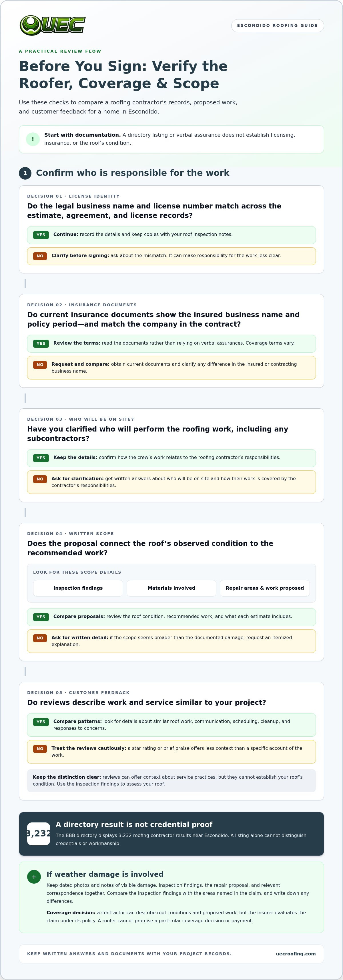Select NO badge under License Identity decision

tap(40, 256)
